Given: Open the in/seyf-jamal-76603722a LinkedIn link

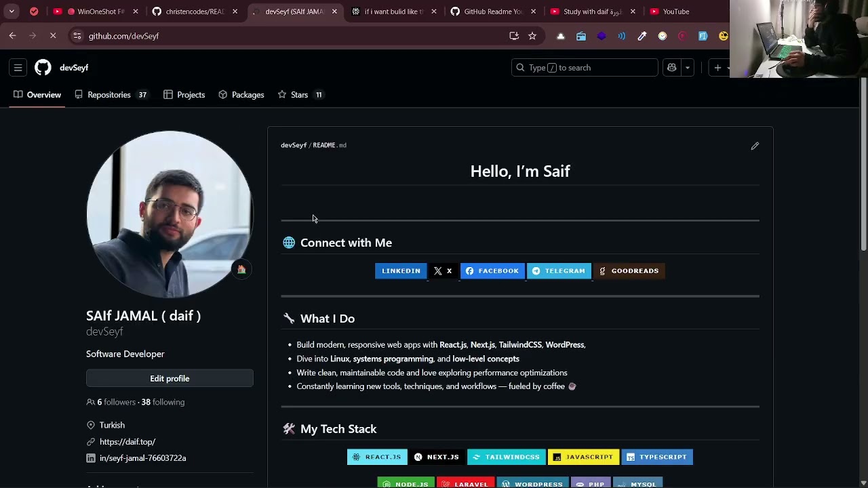Looking at the screenshot, I should 142,458.
